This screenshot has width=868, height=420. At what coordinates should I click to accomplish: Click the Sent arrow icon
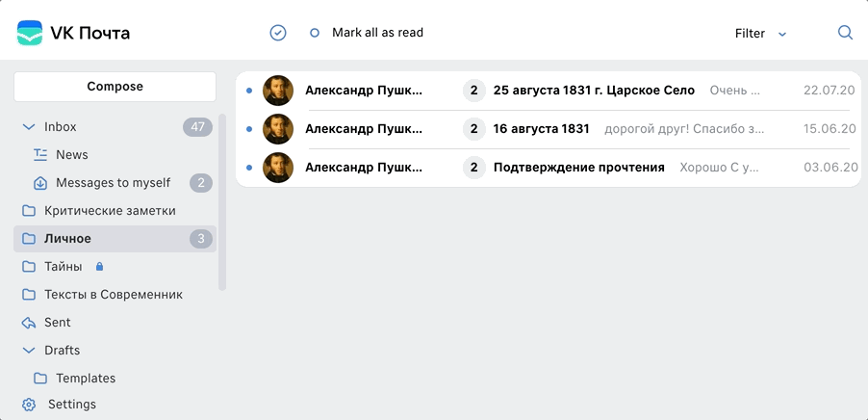(x=28, y=323)
